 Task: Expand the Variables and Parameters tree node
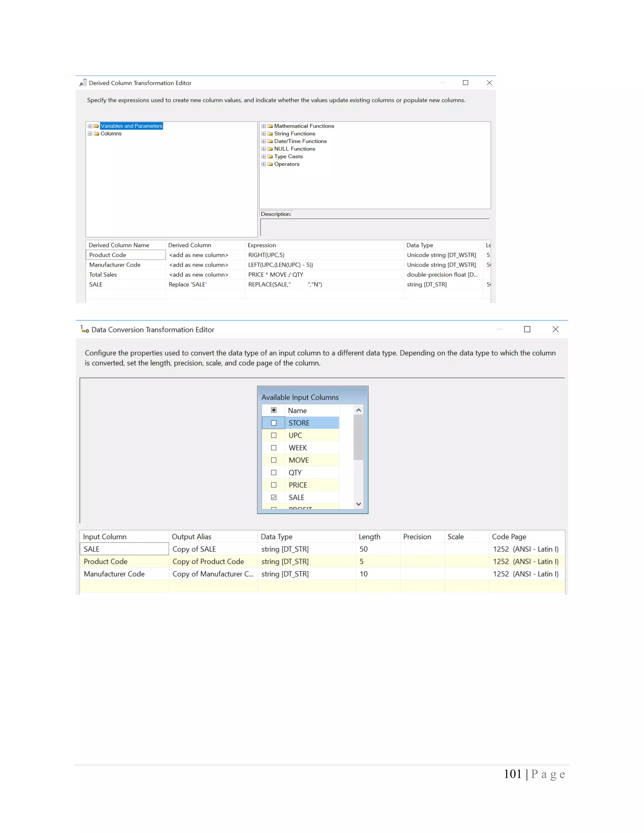pos(90,126)
